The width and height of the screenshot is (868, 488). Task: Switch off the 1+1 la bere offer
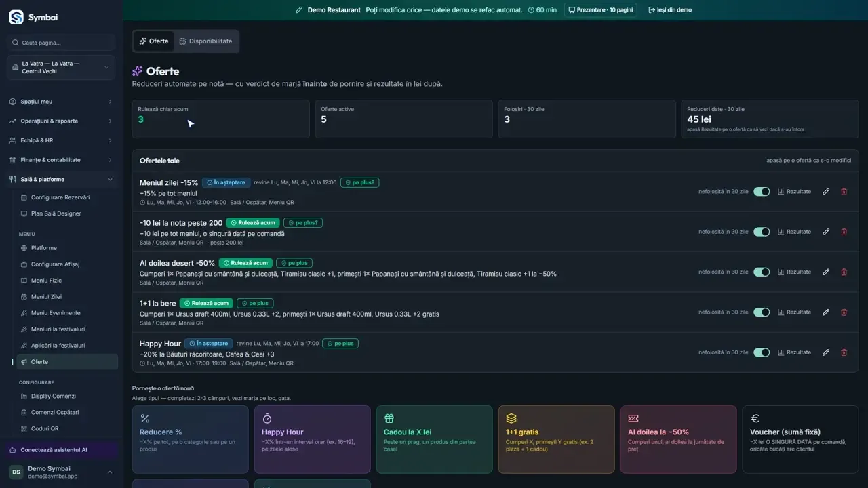point(762,312)
